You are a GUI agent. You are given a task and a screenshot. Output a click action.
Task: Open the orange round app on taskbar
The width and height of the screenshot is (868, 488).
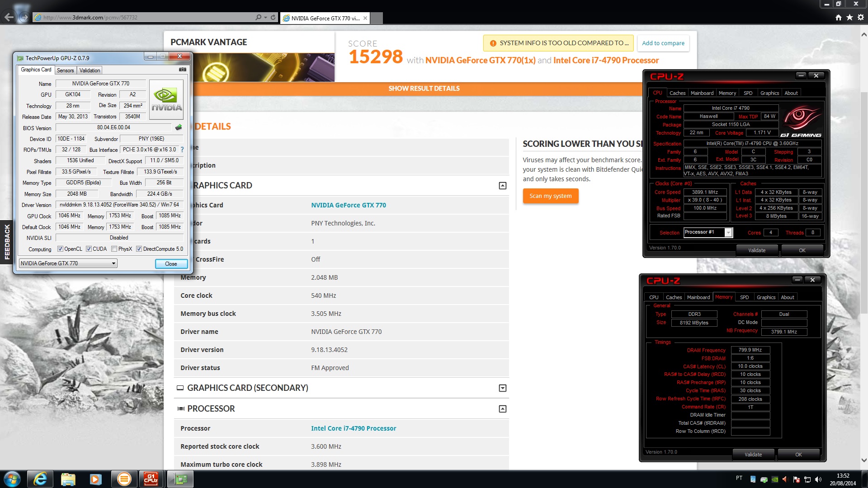pyautogui.click(x=123, y=479)
